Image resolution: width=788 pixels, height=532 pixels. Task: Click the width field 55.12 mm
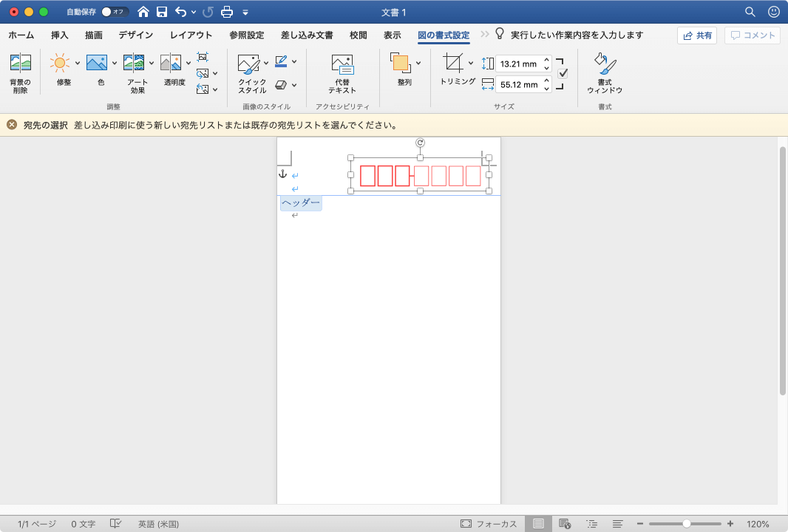click(x=519, y=84)
